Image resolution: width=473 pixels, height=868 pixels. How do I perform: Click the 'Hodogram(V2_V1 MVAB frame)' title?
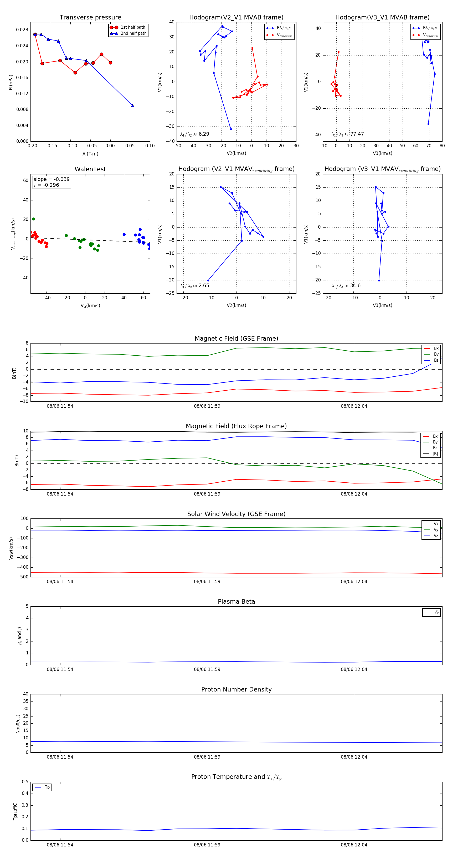pyautogui.click(x=236, y=18)
